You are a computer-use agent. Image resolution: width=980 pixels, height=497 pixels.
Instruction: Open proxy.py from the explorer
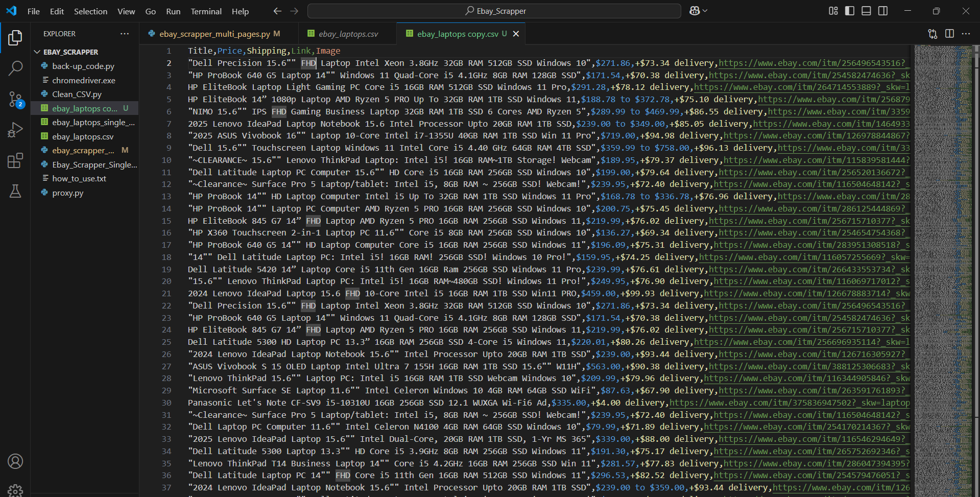click(67, 193)
